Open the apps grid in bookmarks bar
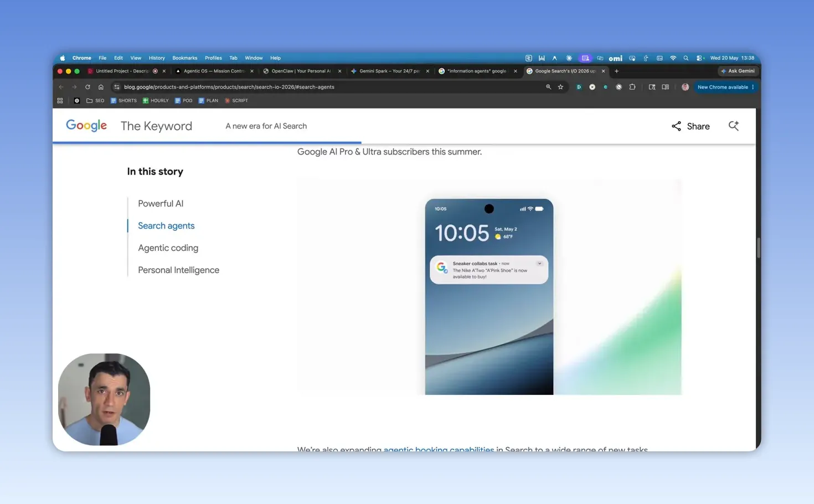This screenshot has height=504, width=814. [60, 101]
